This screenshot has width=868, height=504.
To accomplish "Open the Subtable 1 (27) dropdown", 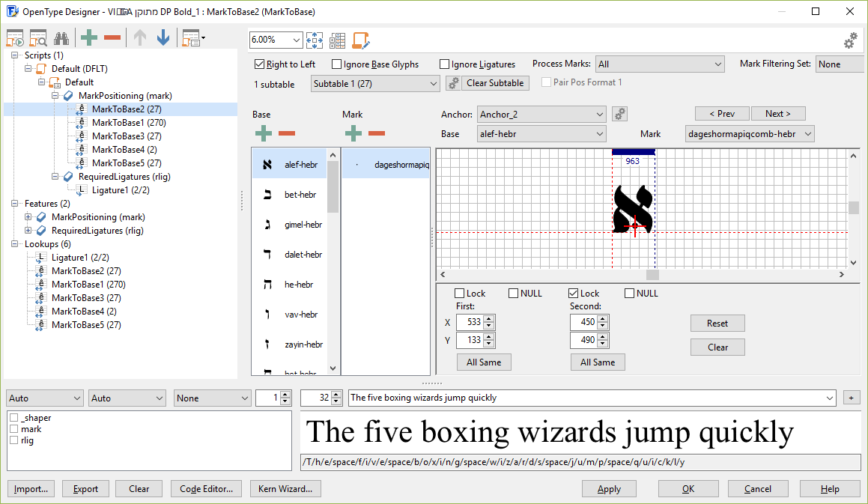I will pos(375,84).
